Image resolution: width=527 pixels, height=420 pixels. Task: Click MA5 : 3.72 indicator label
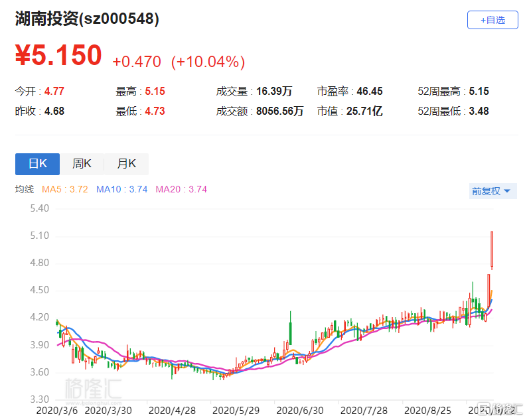coord(64,189)
